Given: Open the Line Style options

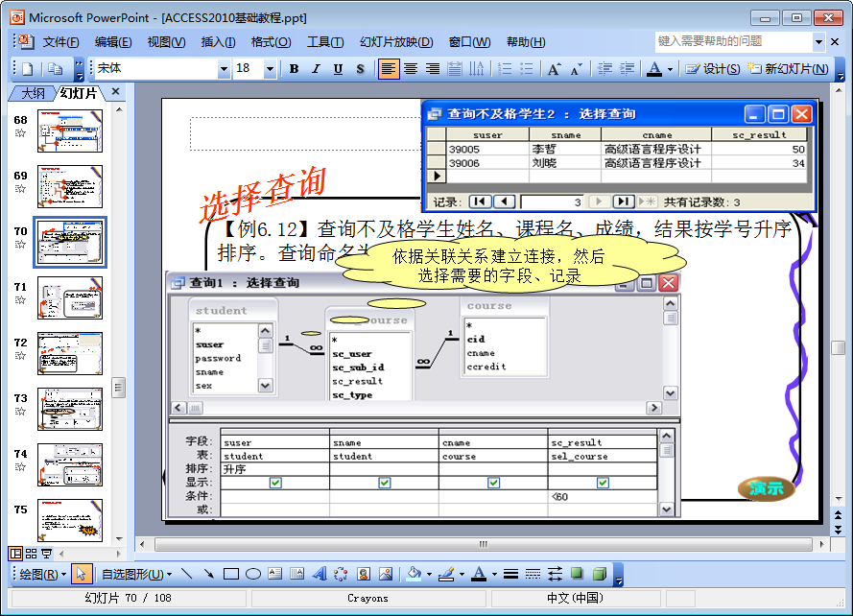Looking at the screenshot, I should (x=510, y=574).
